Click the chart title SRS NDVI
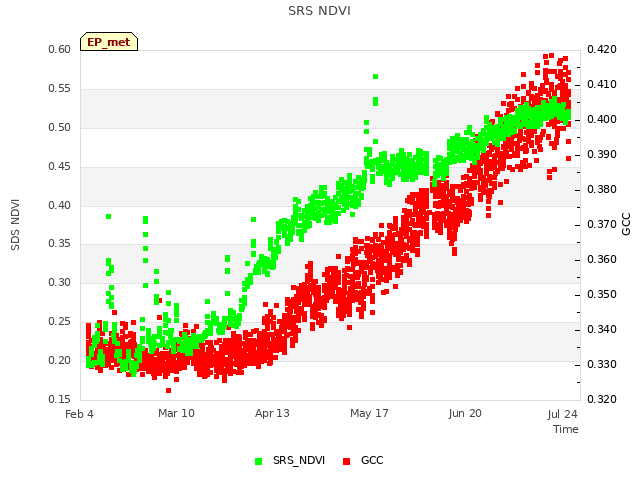 point(319,11)
